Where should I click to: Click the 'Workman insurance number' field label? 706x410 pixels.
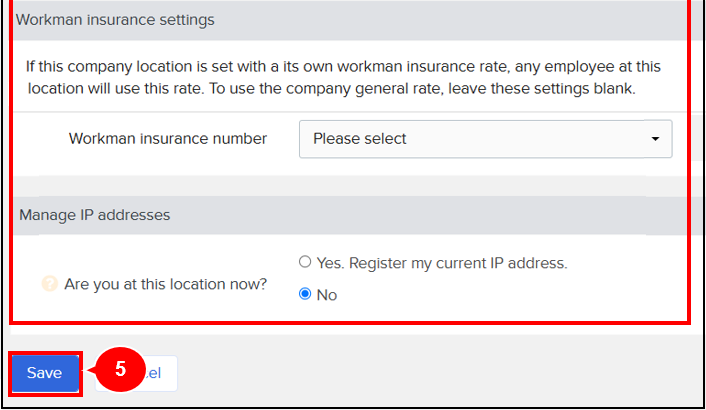click(x=167, y=139)
